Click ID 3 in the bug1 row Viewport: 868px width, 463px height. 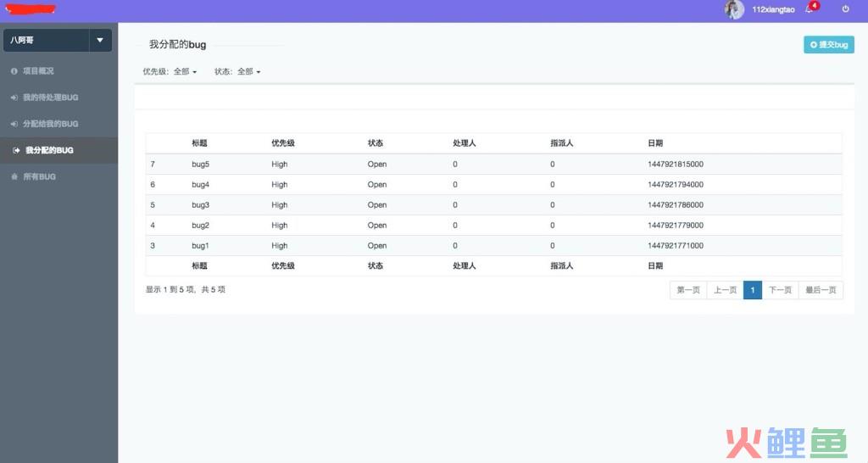[153, 245]
